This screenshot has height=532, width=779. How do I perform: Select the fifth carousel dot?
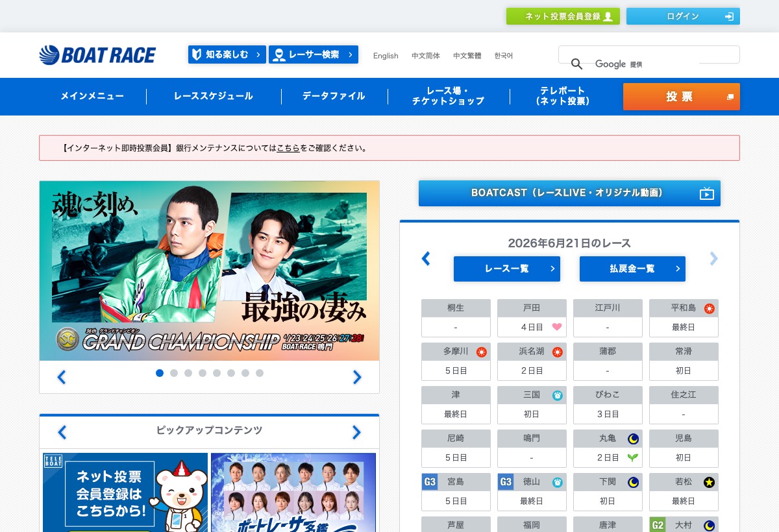click(x=217, y=373)
